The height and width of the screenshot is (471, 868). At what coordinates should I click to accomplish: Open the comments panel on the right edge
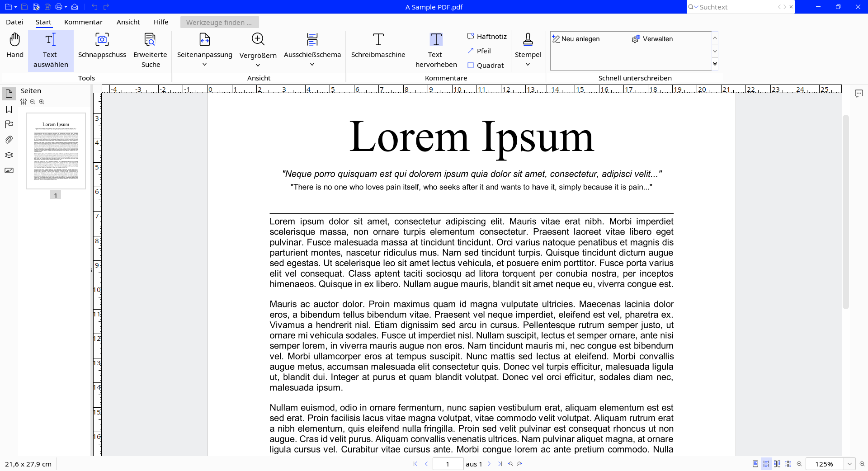859,94
